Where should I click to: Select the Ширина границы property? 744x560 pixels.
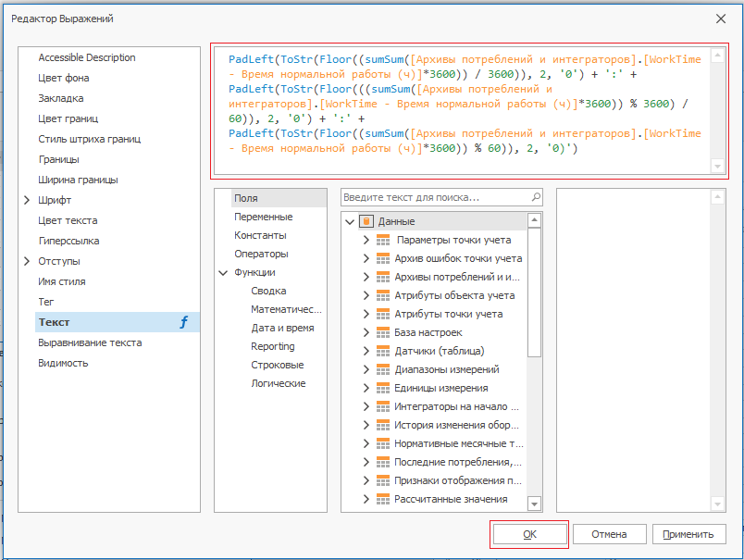pos(78,180)
